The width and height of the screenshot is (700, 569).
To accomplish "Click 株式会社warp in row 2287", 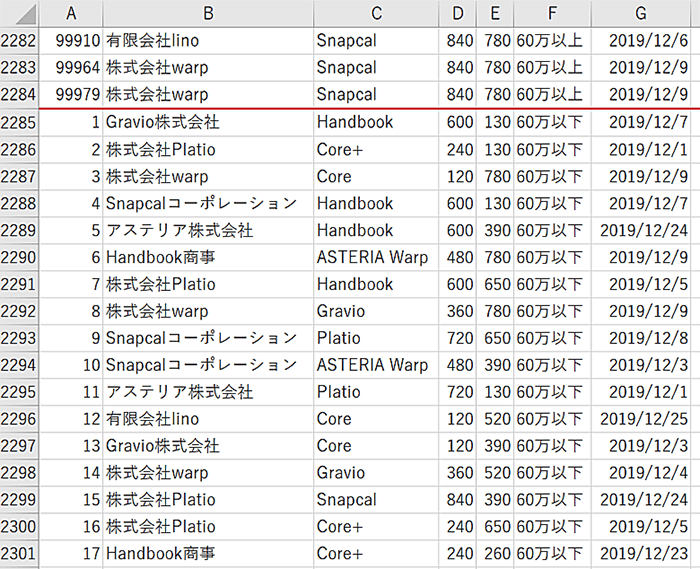I will [208, 177].
